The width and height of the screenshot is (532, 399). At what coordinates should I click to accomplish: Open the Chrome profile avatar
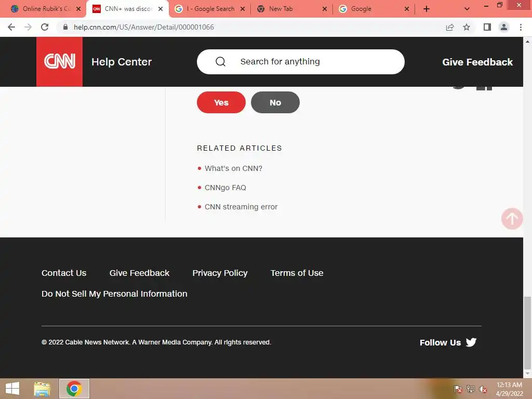[x=504, y=27]
